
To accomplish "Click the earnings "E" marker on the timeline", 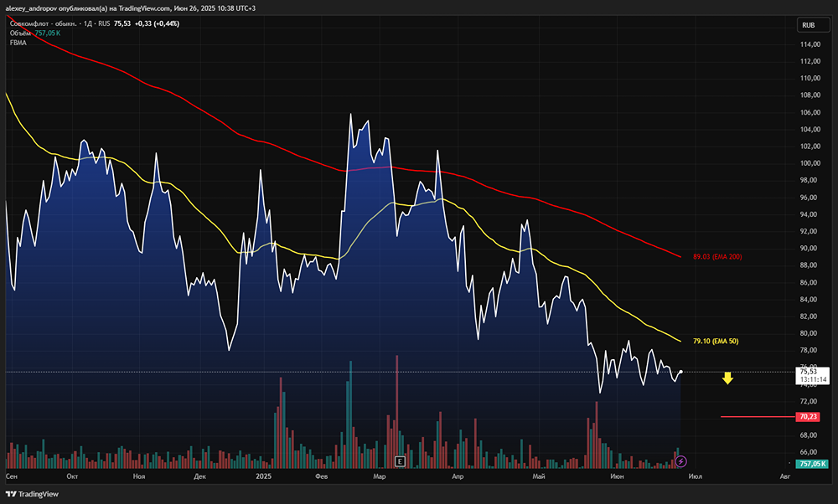I will 400,461.
